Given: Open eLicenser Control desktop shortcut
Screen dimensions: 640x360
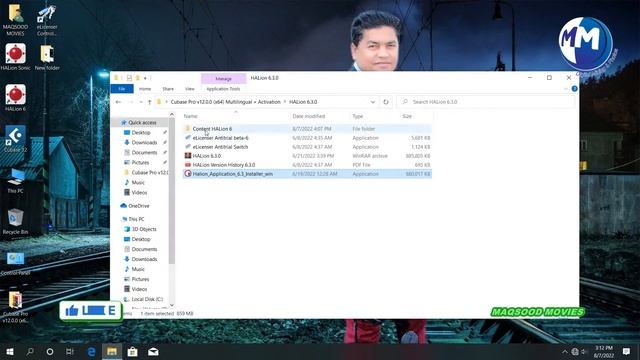Looking at the screenshot, I should (47, 20).
